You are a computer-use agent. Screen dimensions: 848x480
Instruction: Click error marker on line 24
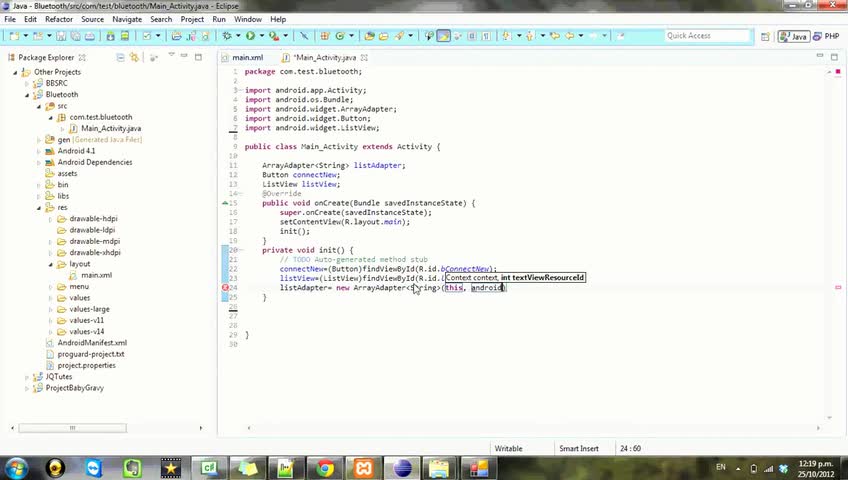226,288
